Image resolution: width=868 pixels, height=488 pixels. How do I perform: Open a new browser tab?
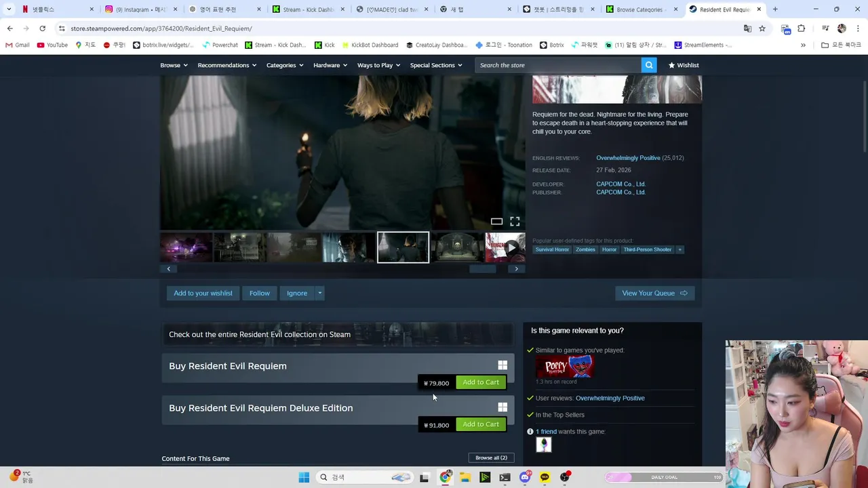click(775, 9)
